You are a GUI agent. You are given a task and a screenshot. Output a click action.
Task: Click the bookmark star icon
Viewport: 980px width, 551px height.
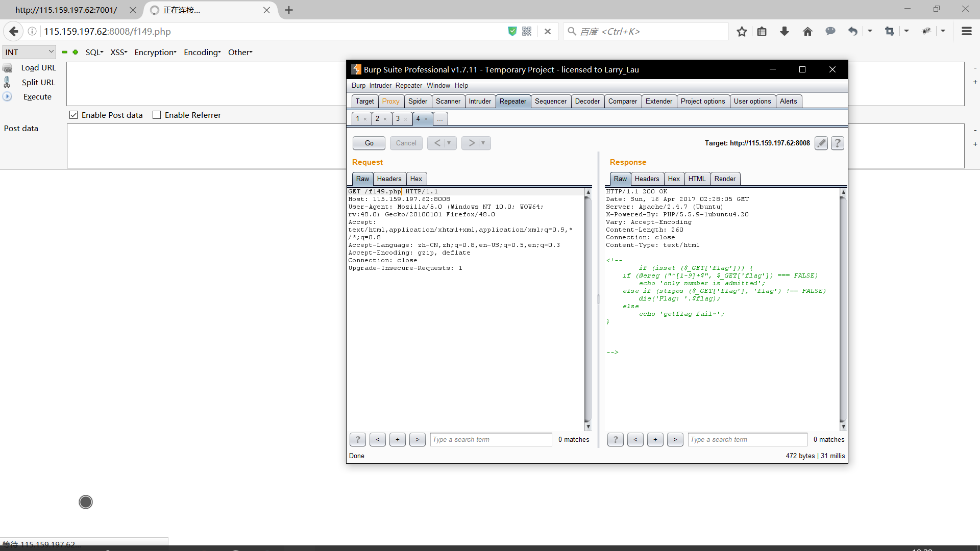point(742,32)
